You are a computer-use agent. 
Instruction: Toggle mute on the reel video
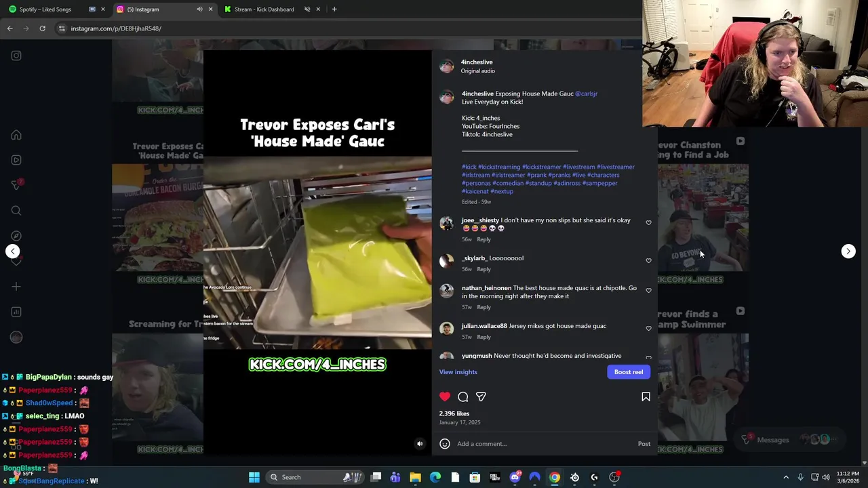click(420, 444)
